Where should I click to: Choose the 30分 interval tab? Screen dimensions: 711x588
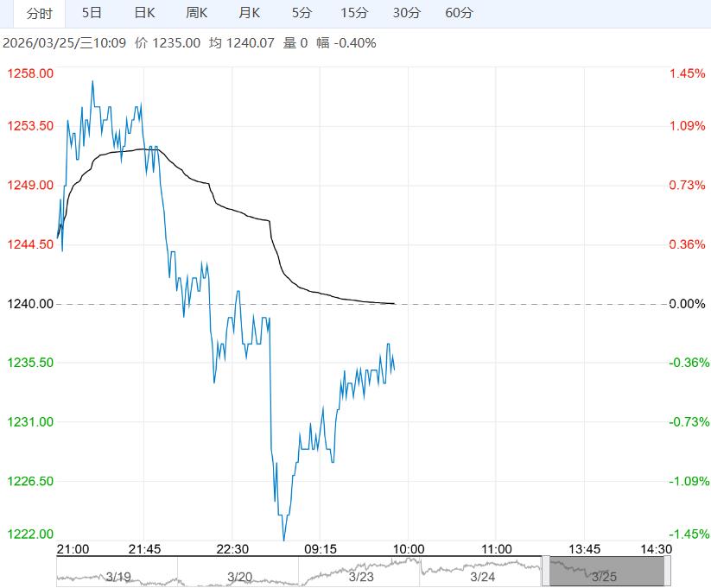pos(406,13)
